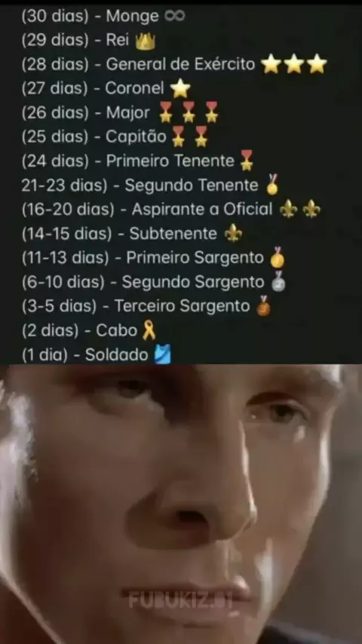Click the silver medal beside Segundo Sargento
This screenshot has height=644, width=362.
coord(279,281)
